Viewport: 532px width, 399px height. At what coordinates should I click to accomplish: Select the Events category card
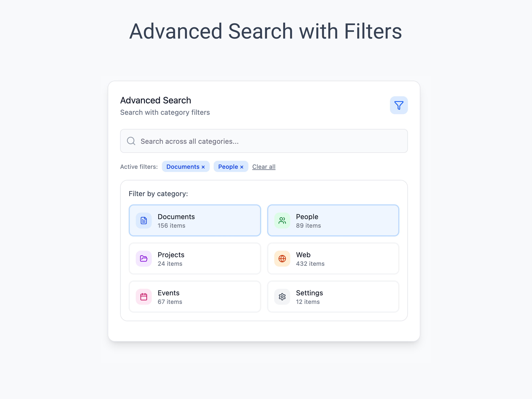(195, 297)
